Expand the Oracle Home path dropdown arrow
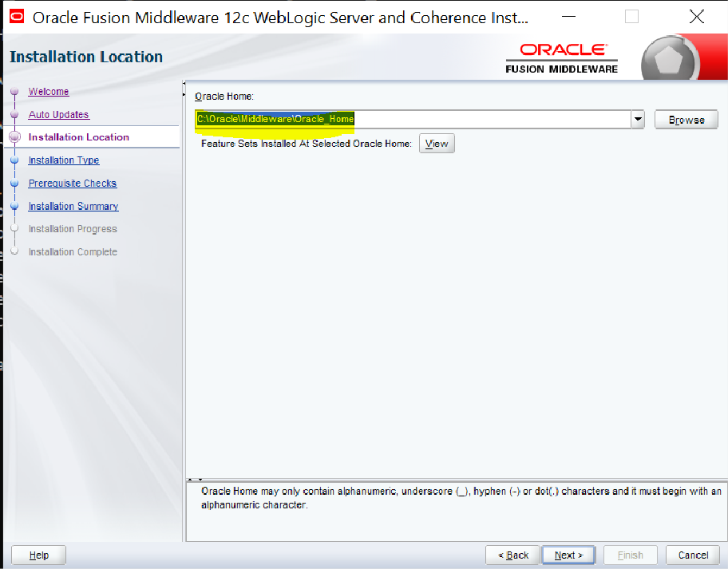 [x=638, y=120]
